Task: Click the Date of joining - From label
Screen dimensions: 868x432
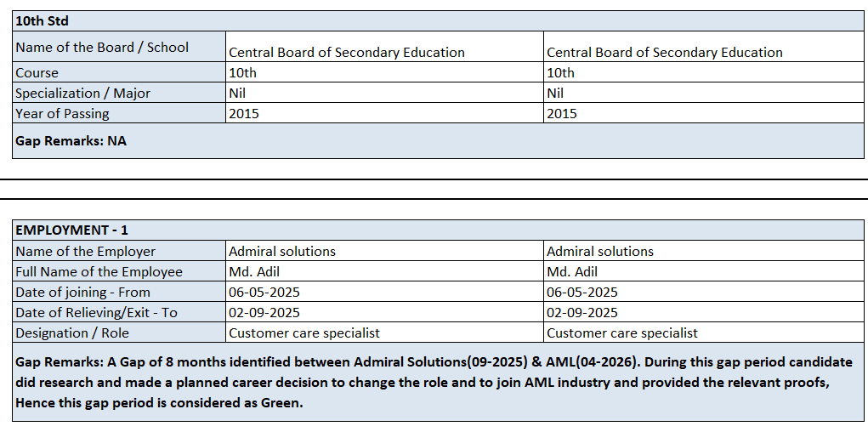Action: click(119, 292)
